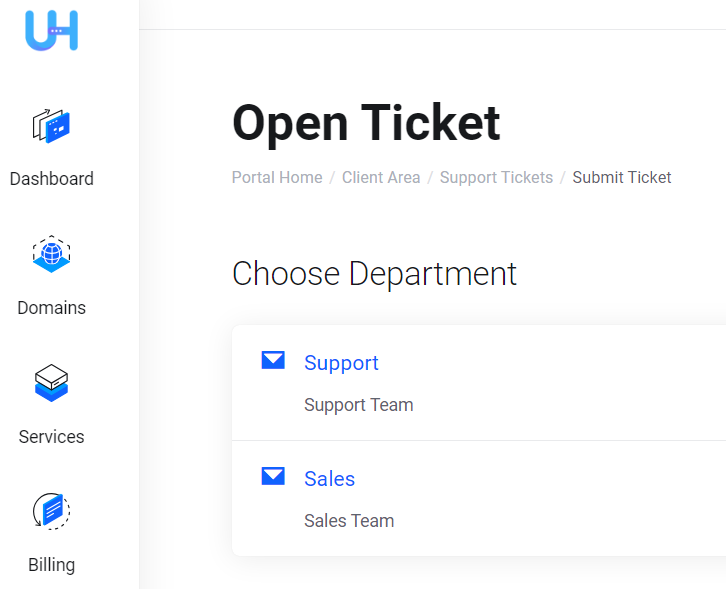
Task: Click the UH logo in the sidebar
Action: pyautogui.click(x=52, y=30)
